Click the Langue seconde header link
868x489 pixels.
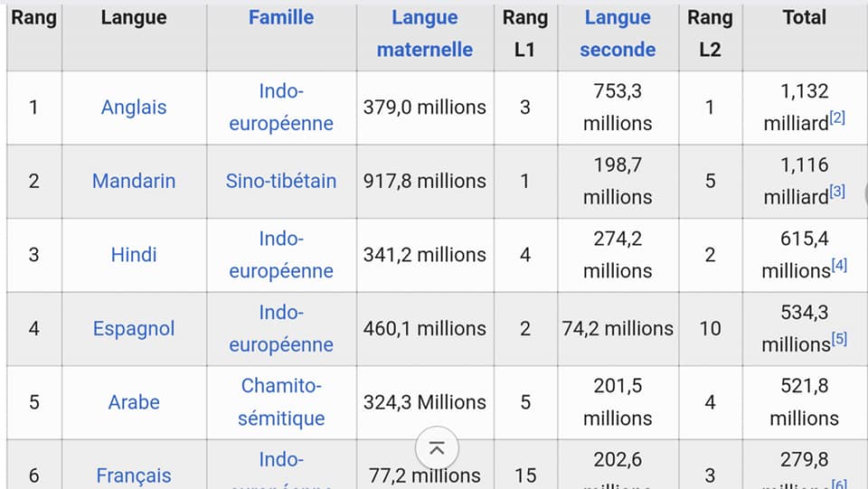(x=618, y=33)
